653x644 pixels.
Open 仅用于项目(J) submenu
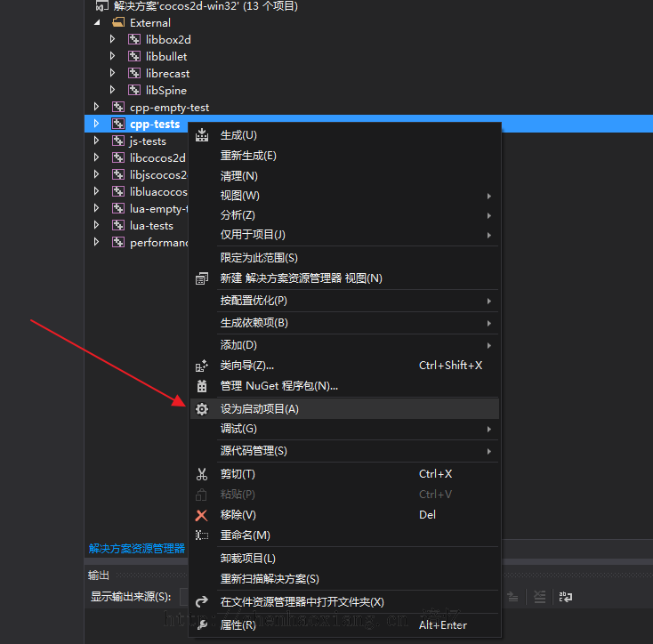click(344, 235)
